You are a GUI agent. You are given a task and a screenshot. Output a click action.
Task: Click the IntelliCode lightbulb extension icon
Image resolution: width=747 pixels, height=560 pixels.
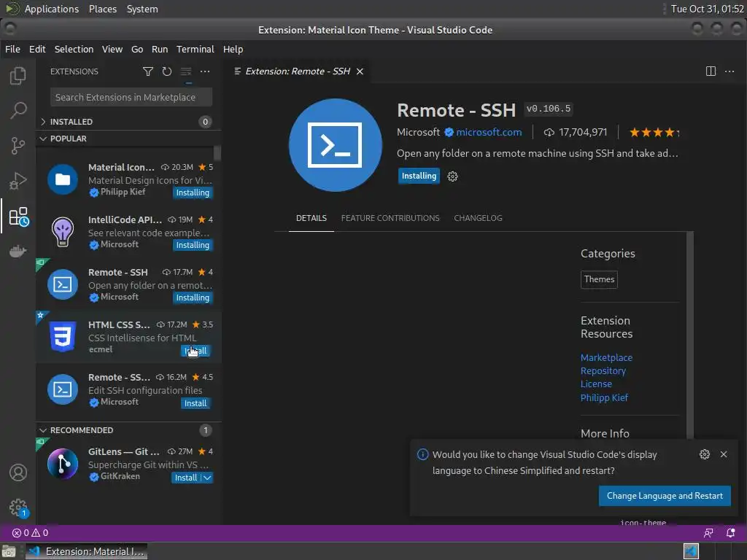tap(63, 232)
